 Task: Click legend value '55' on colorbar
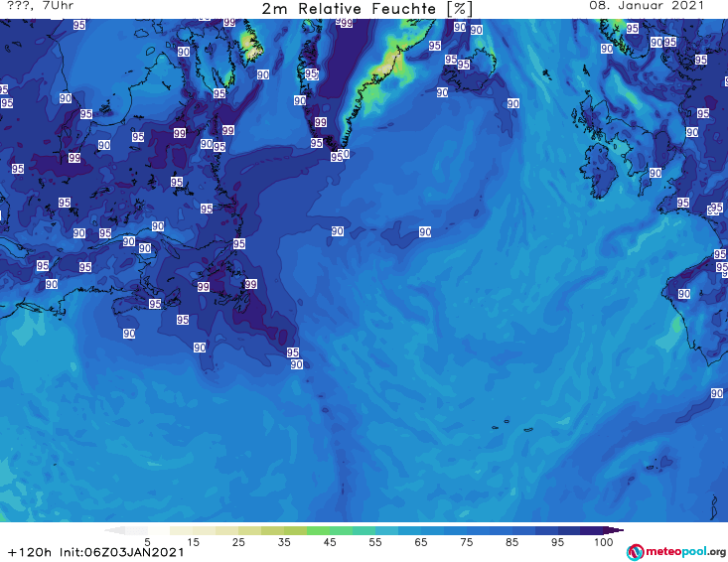point(375,542)
